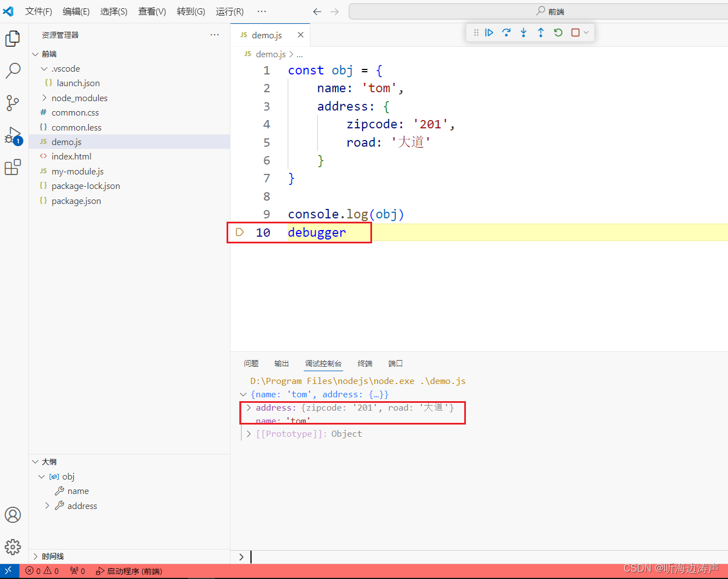Open the 文件(F) menu
728x579 pixels.
38,12
